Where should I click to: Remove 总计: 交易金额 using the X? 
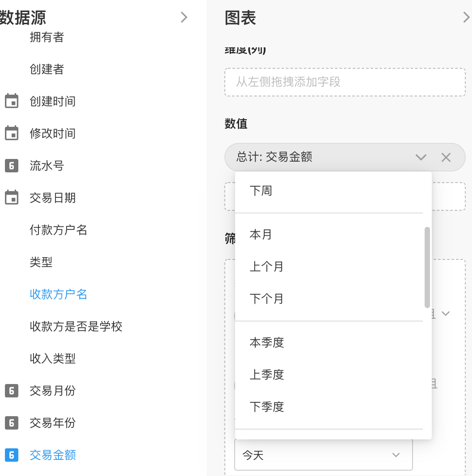[446, 157]
